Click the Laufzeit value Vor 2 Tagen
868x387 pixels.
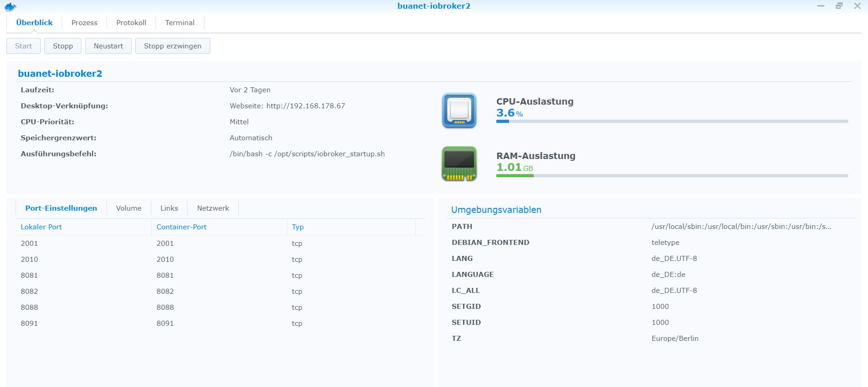pos(250,90)
